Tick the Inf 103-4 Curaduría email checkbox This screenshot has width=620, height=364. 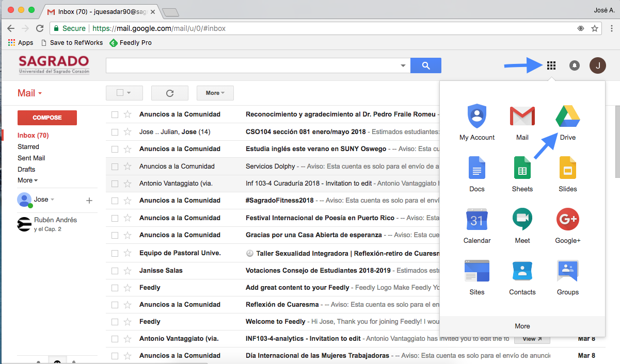115,184
